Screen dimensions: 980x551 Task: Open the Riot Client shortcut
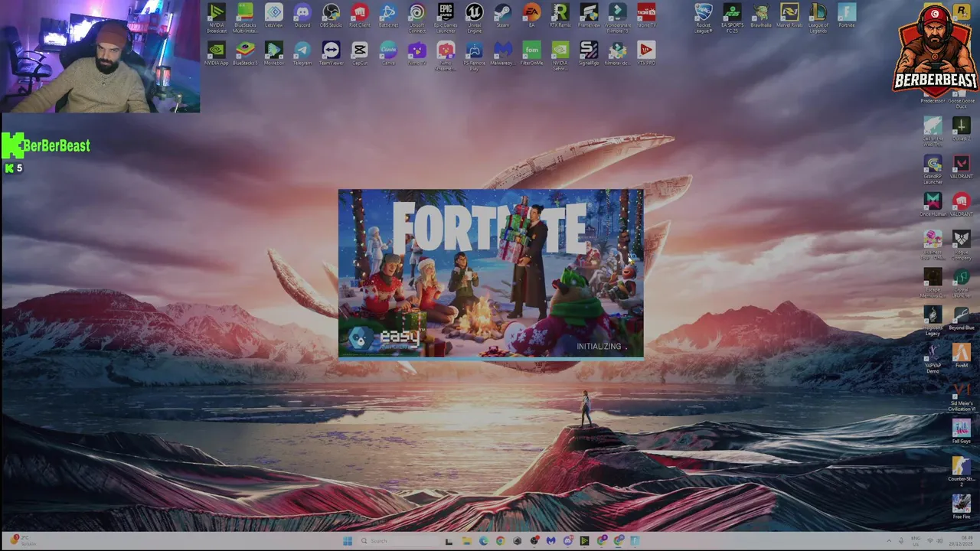pyautogui.click(x=359, y=16)
